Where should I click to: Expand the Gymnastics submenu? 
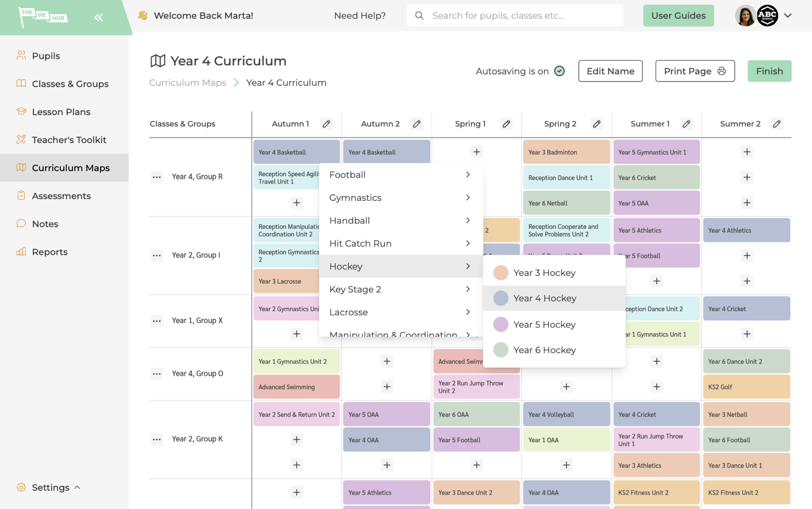coord(401,198)
